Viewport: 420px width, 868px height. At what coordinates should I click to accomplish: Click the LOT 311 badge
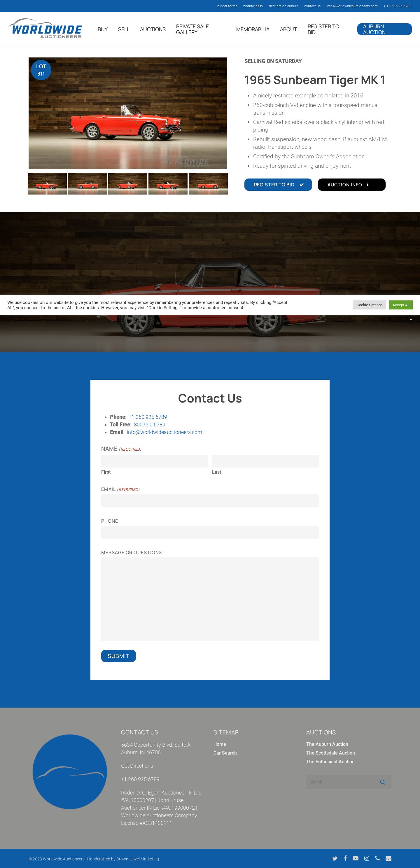(x=41, y=70)
